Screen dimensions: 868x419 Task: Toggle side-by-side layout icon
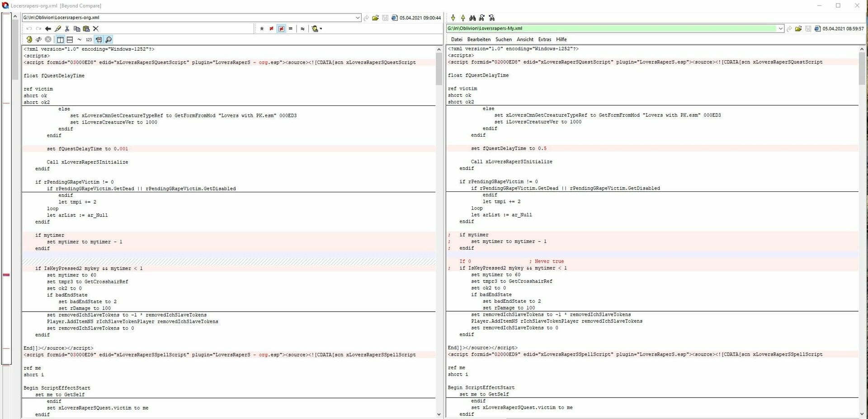pos(60,39)
